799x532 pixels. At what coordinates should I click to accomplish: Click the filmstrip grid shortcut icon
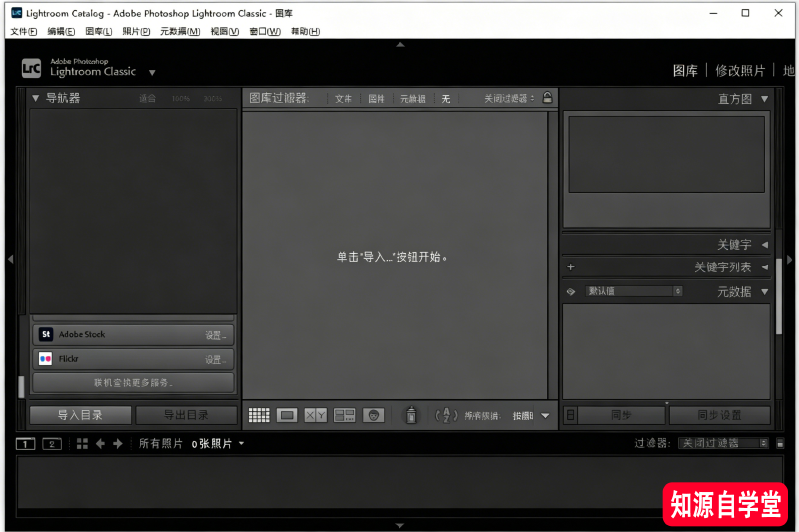coord(82,443)
